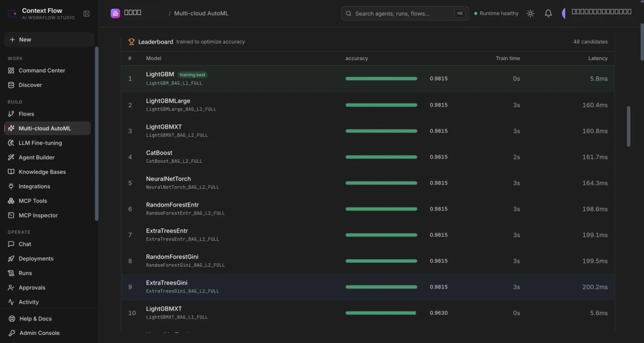Click the Knowledge Bases book icon

11,172
